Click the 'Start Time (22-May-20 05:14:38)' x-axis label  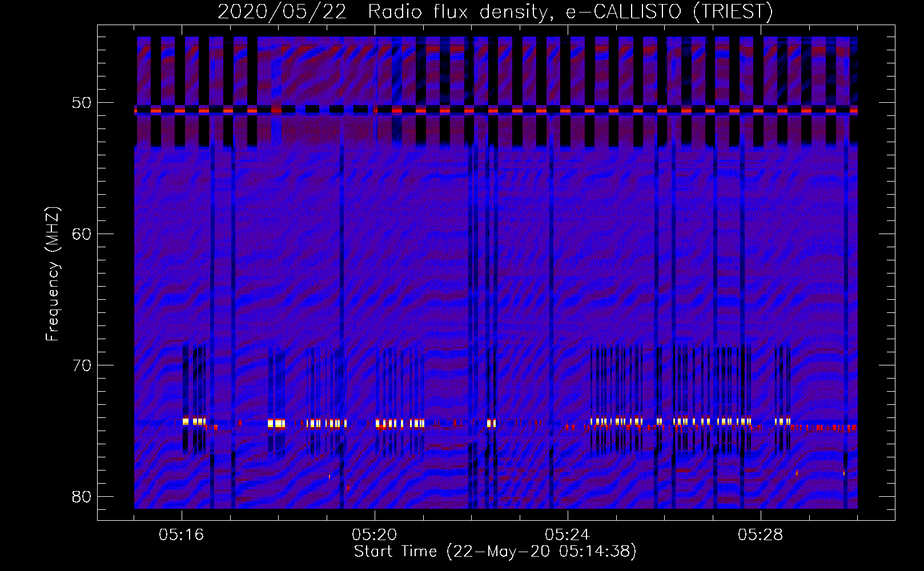495,552
